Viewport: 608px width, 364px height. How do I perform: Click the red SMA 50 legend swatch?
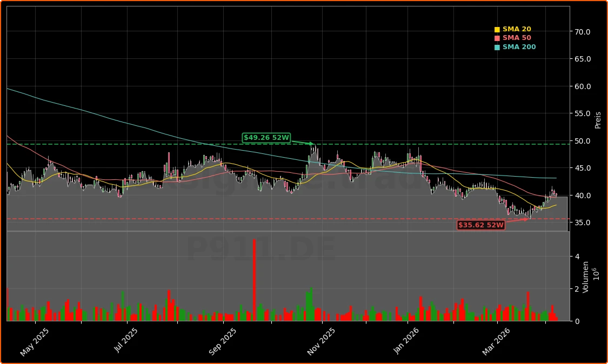497,38
